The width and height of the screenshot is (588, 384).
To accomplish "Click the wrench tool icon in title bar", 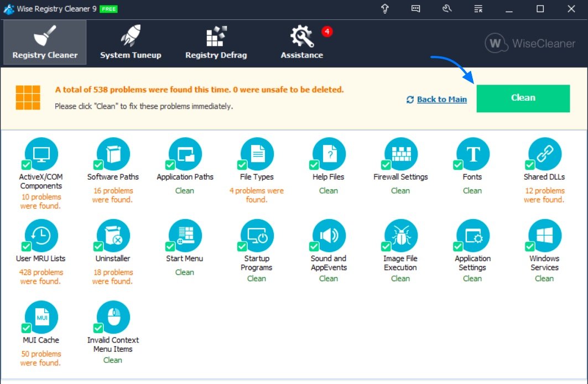I will (446, 9).
